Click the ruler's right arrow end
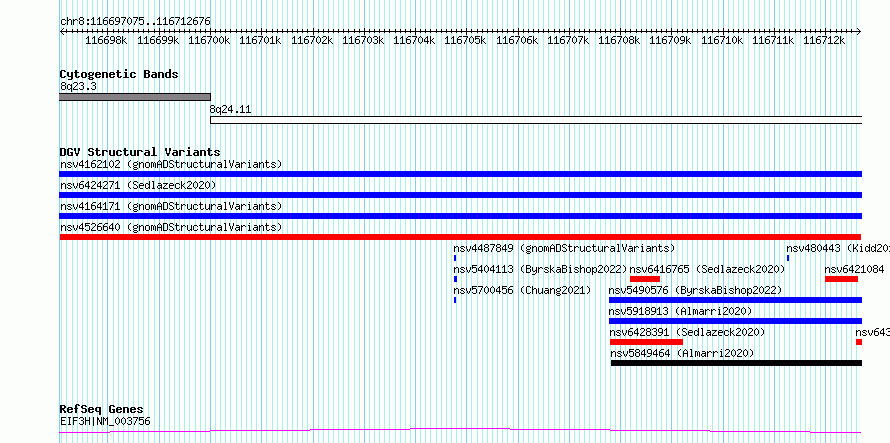This screenshot has width=890, height=443. tap(859, 32)
